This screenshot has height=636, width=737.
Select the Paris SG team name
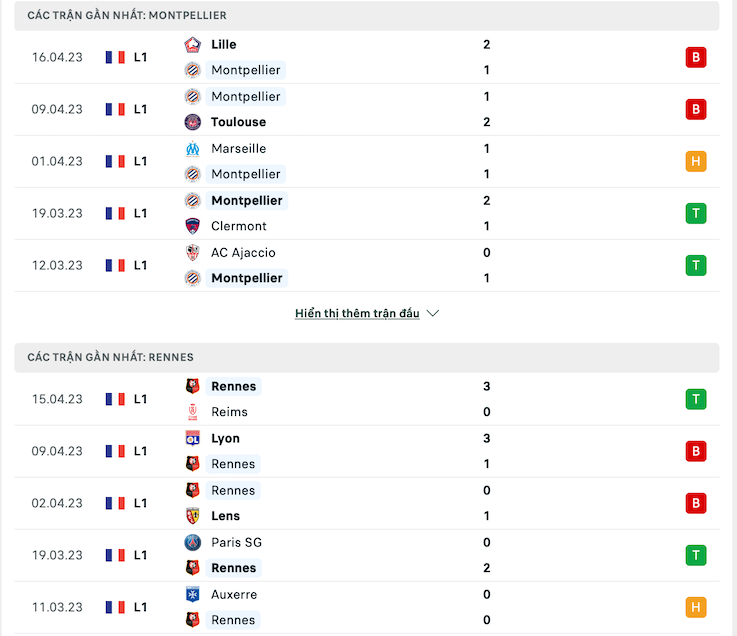coord(236,542)
